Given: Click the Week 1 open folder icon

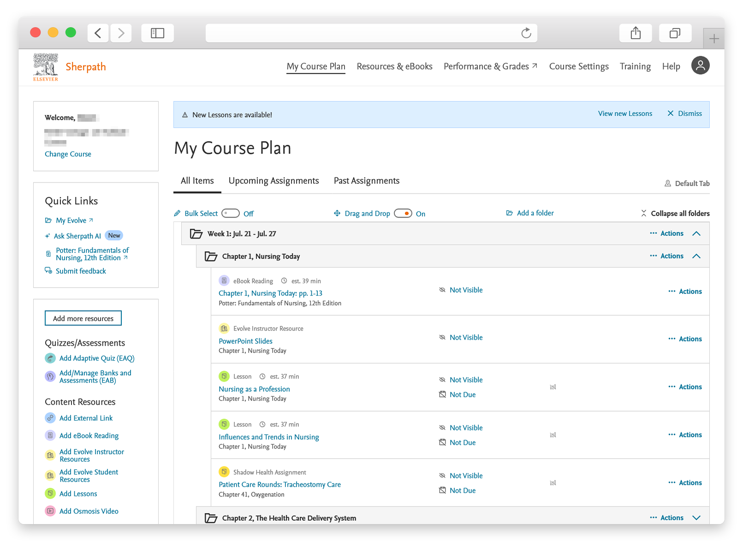Looking at the screenshot, I should [196, 234].
